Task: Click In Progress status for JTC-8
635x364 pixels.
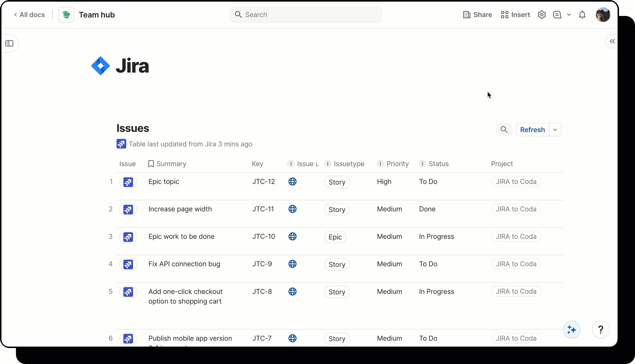Action: 436,291
